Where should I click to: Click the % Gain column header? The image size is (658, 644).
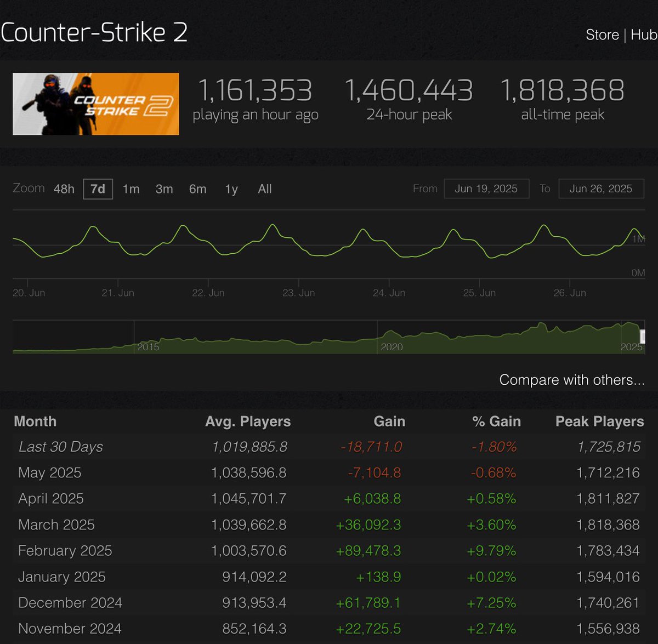496,421
